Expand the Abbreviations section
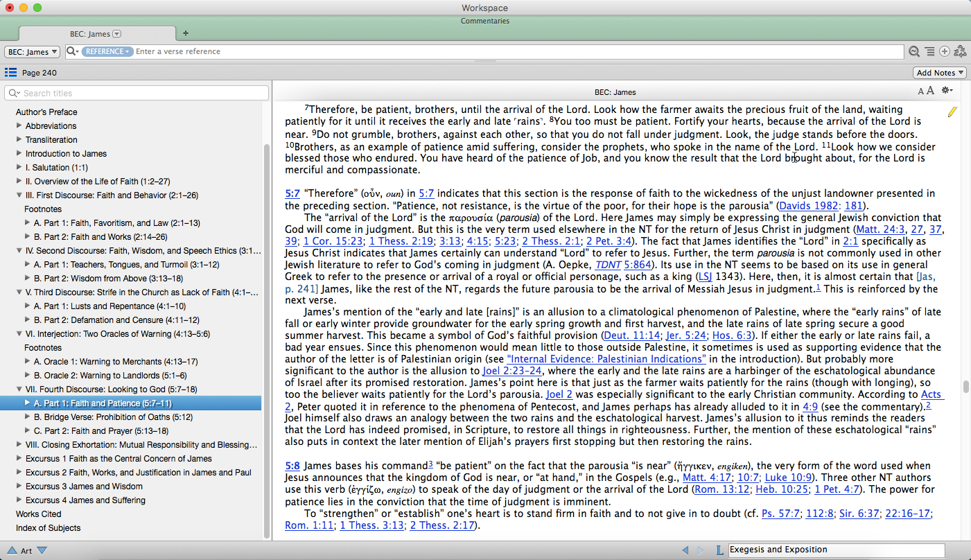The image size is (971, 560). (19, 125)
